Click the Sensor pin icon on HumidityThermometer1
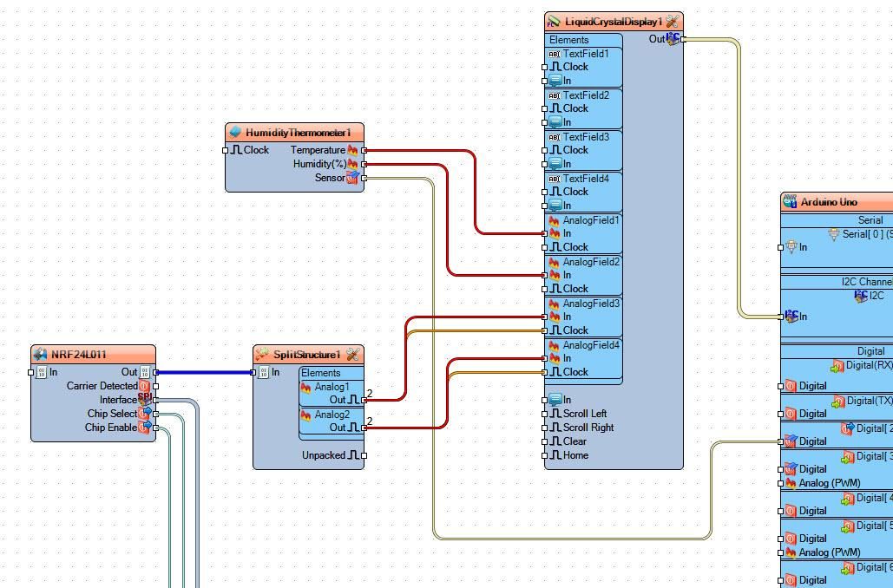Viewport: 893px width, 588px height. tap(353, 178)
